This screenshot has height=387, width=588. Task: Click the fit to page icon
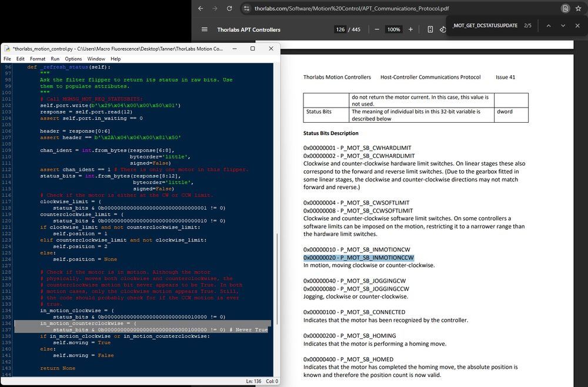click(x=430, y=29)
